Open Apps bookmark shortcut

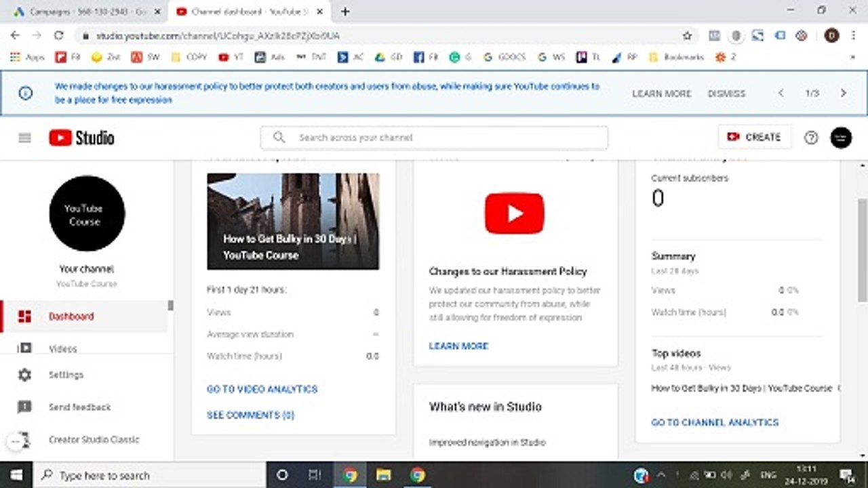(27, 58)
